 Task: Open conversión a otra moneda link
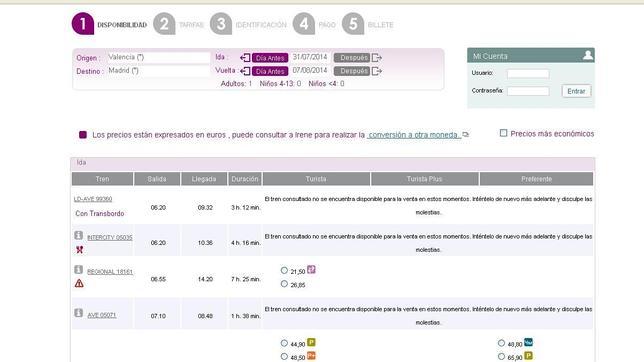point(414,135)
